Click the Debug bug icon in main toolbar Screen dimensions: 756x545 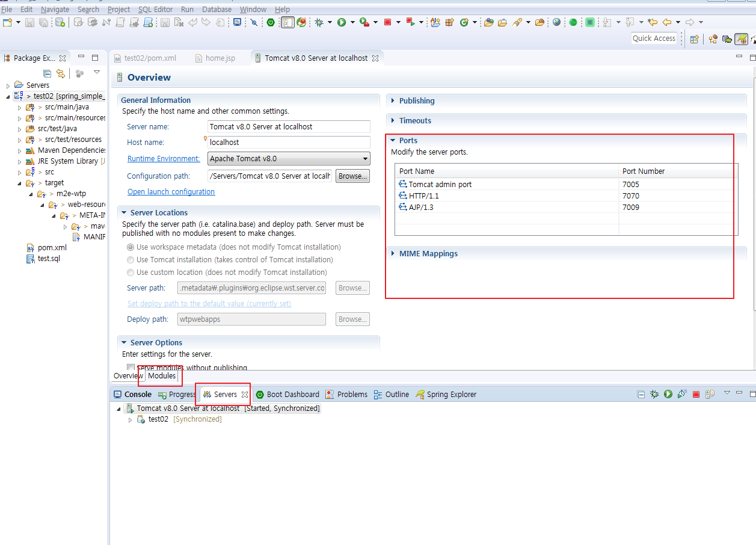click(318, 22)
